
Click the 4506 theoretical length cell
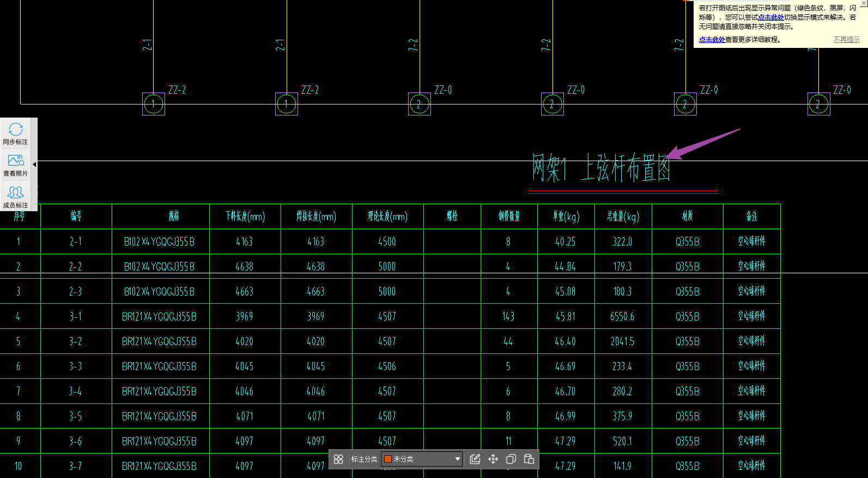click(x=387, y=366)
